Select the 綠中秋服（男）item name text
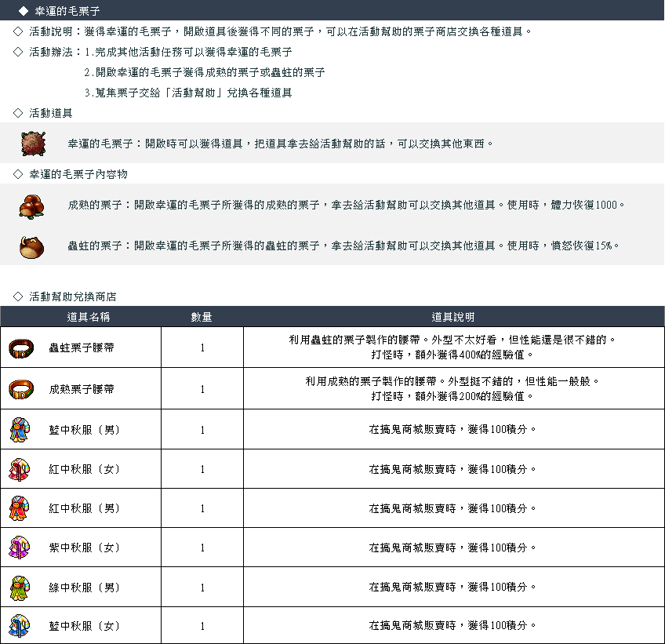Image resolution: width=665 pixels, height=644 pixels. click(85, 588)
